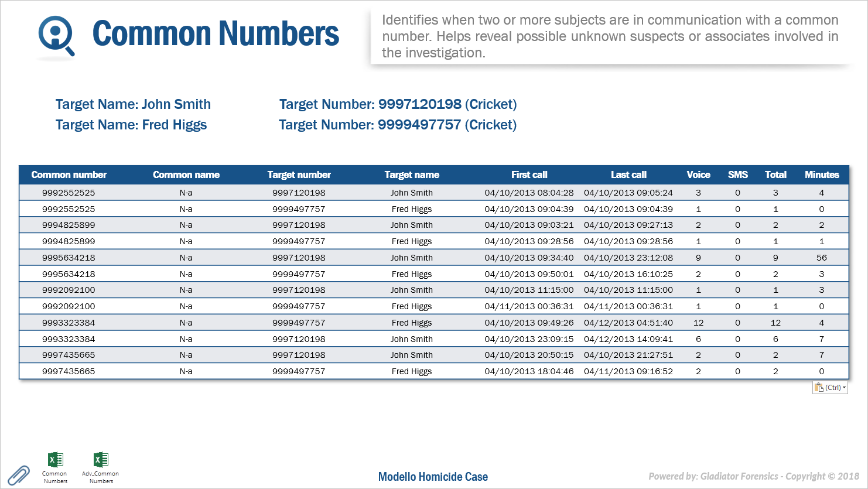This screenshot has width=868, height=489.
Task: Click the paperclip attachment icon
Action: tap(19, 475)
